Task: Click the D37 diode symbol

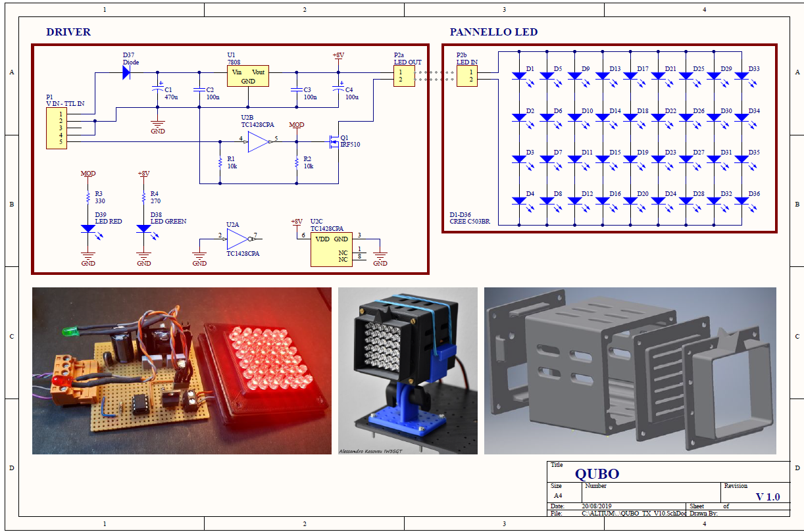Action: pyautogui.click(x=126, y=72)
